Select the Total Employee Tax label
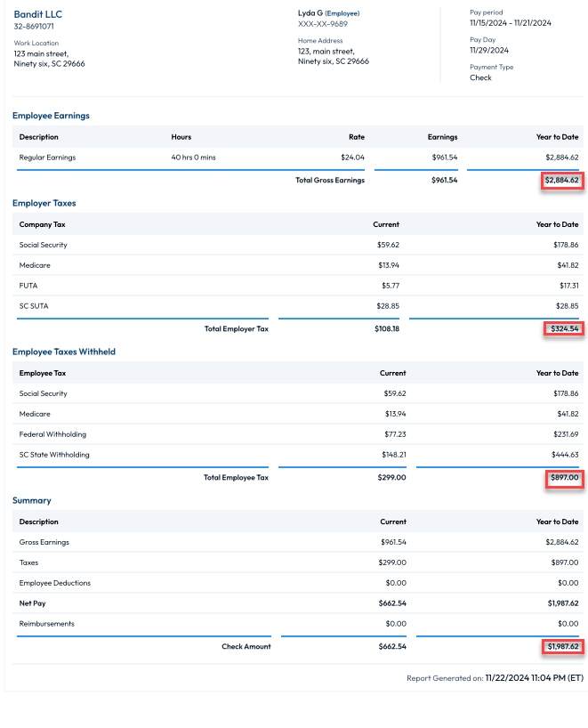Image resolution: width=588 pixels, height=728 pixels. 236,477
